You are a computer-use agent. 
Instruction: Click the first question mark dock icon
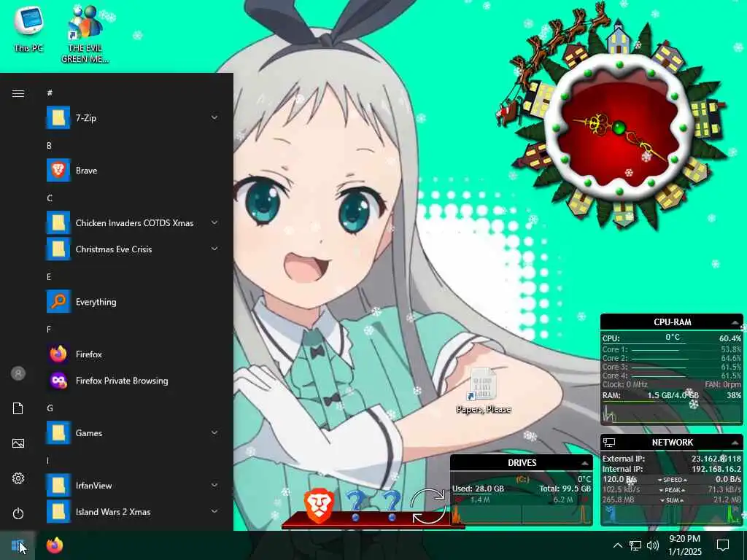(x=355, y=507)
